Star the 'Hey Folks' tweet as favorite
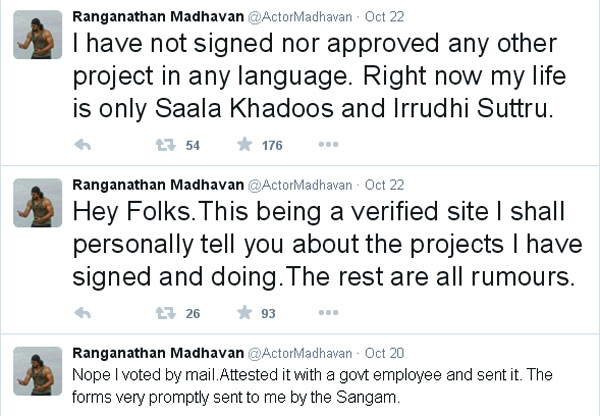This screenshot has height=416, width=600. (x=243, y=313)
